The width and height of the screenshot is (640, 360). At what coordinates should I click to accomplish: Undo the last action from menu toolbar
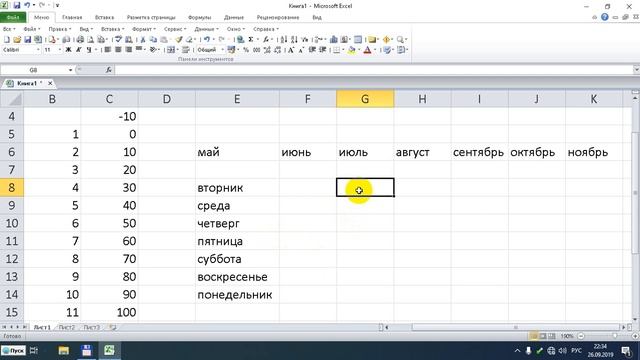click(207, 39)
